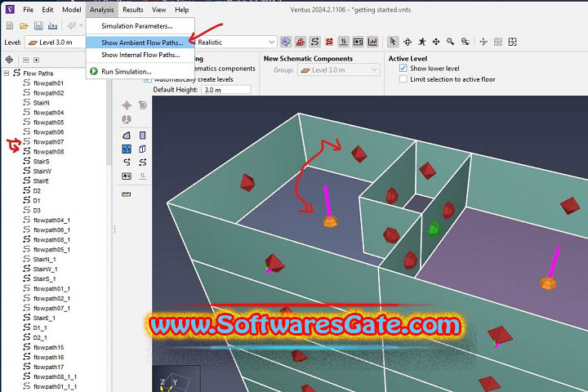Choose Run Simulation menu entry
Viewport: 588px width, 392px height.
coord(140,71)
